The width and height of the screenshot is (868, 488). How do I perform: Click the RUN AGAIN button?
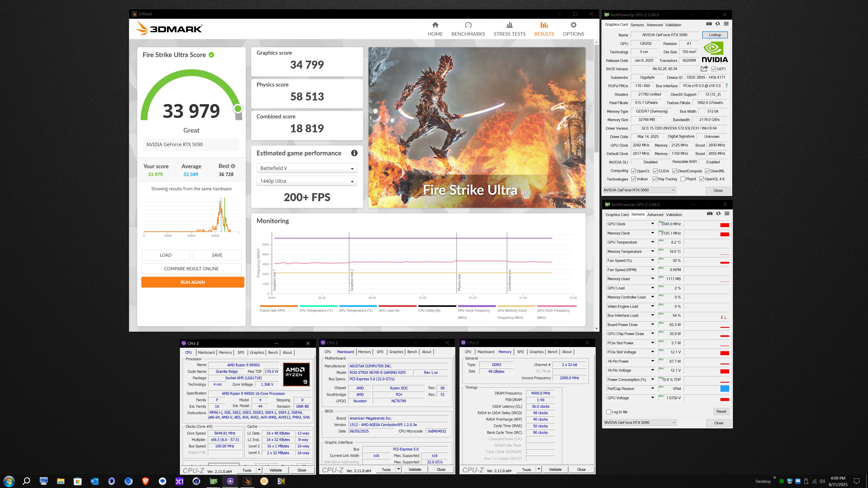tap(193, 282)
